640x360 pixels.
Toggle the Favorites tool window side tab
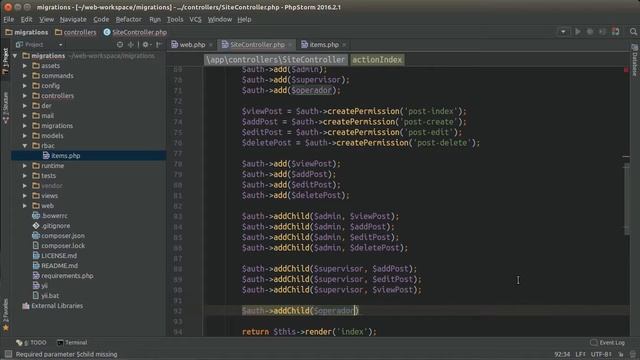[5, 314]
